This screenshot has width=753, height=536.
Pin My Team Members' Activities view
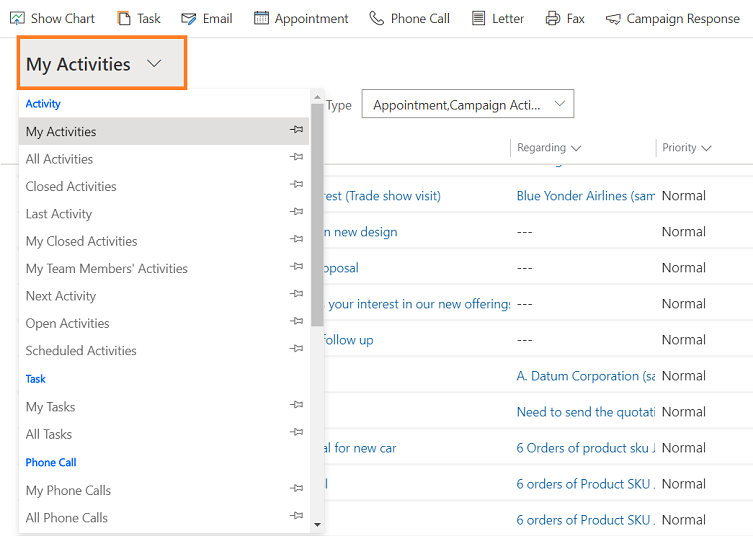[296, 266]
